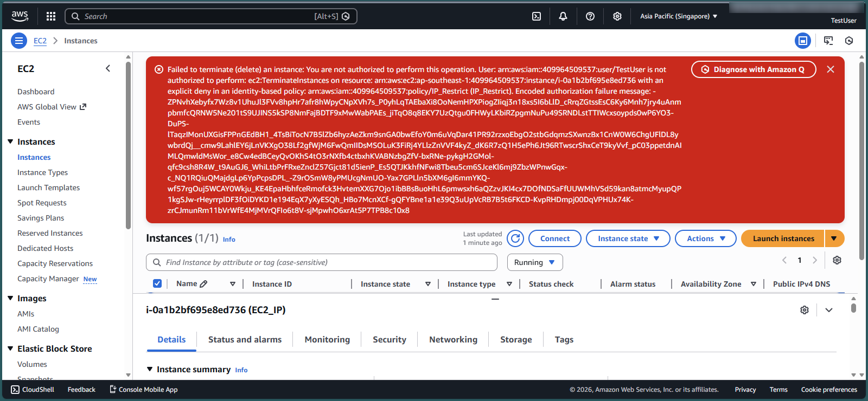Click the Launch instances button
Screen dimensions: 868x401
coord(783,238)
